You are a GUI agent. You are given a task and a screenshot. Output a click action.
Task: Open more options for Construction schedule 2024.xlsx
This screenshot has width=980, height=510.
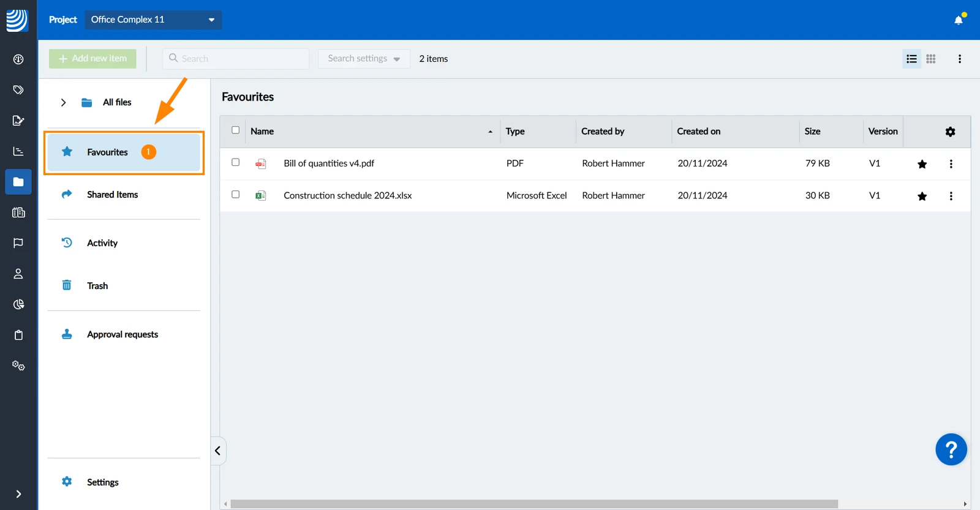951,196
